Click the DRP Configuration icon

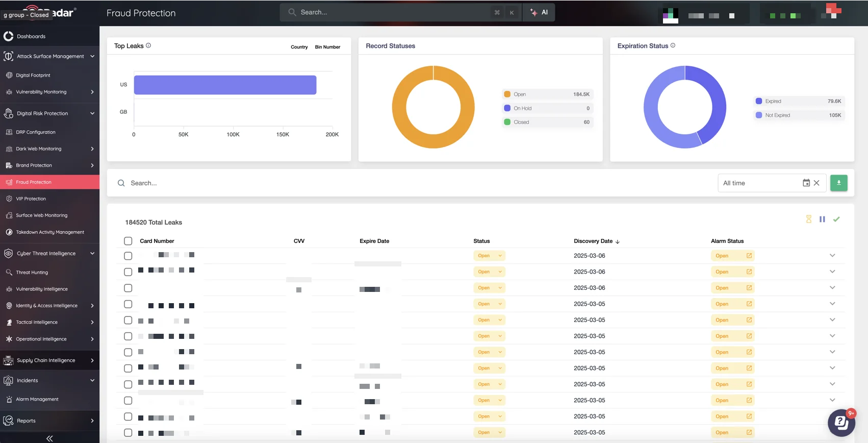pyautogui.click(x=9, y=132)
